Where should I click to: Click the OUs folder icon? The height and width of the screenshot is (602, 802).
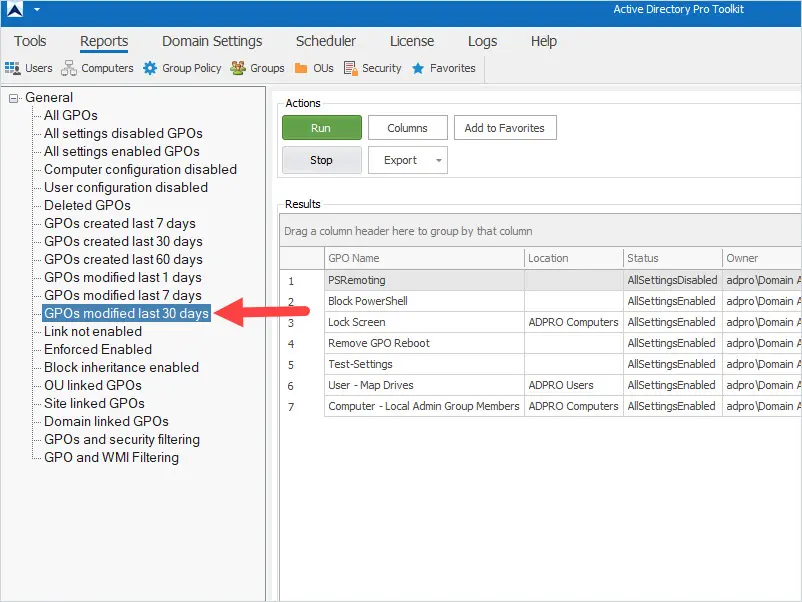(301, 68)
